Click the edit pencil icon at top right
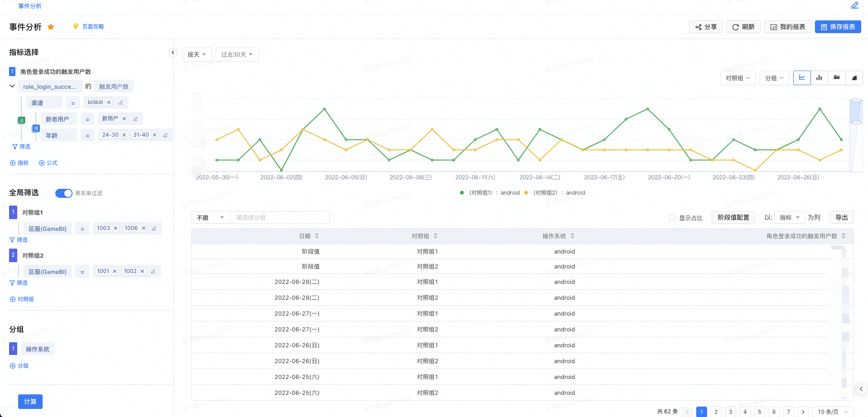868x417 pixels. [854, 5]
